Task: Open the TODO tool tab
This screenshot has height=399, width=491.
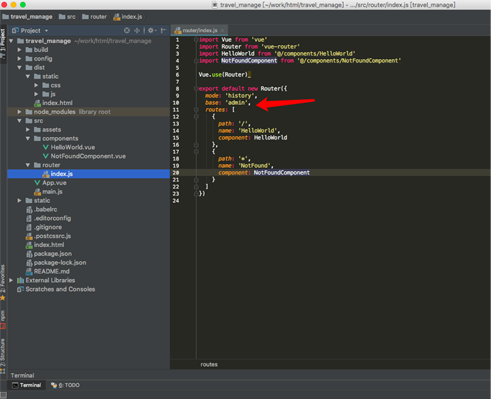Action: coord(65,385)
